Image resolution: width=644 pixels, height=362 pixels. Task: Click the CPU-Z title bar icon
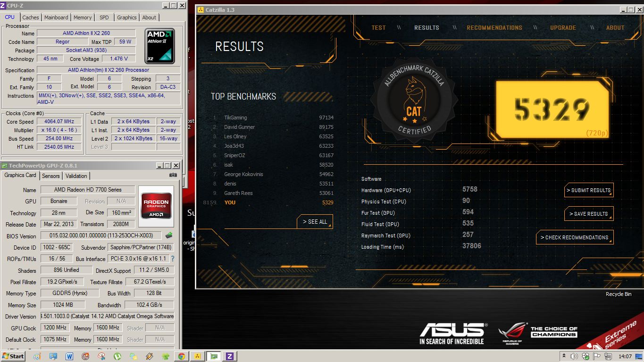tap(3, 5)
